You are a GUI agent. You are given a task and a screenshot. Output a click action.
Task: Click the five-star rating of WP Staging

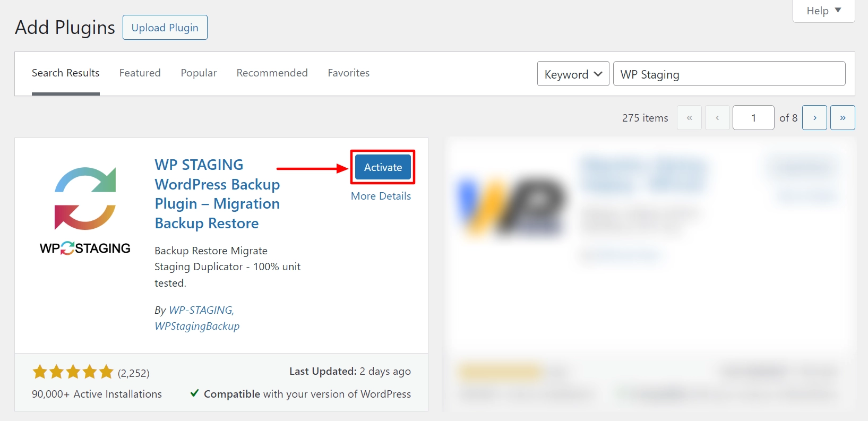[x=73, y=372]
